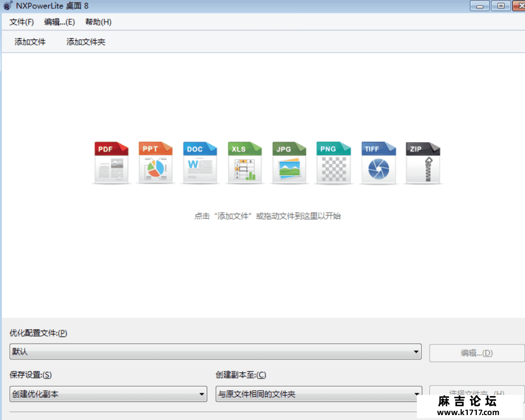The width and height of the screenshot is (525, 420).
Task: Expand the 创建副本至 dropdown showing 与原文件相同的文件夹
Action: pos(319,394)
